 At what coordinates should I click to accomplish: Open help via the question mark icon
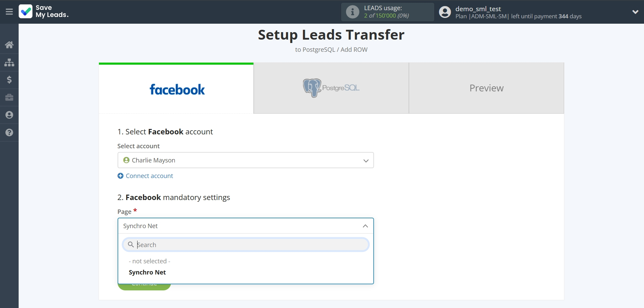click(x=9, y=133)
